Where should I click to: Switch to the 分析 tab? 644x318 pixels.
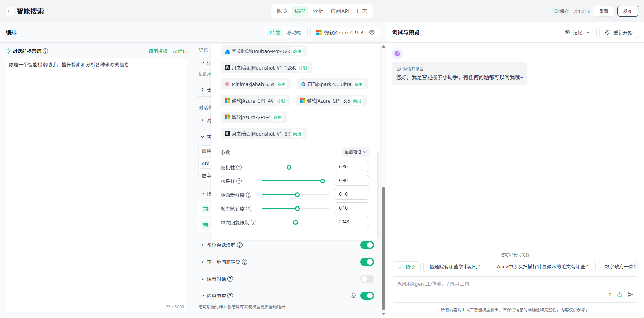coord(318,11)
